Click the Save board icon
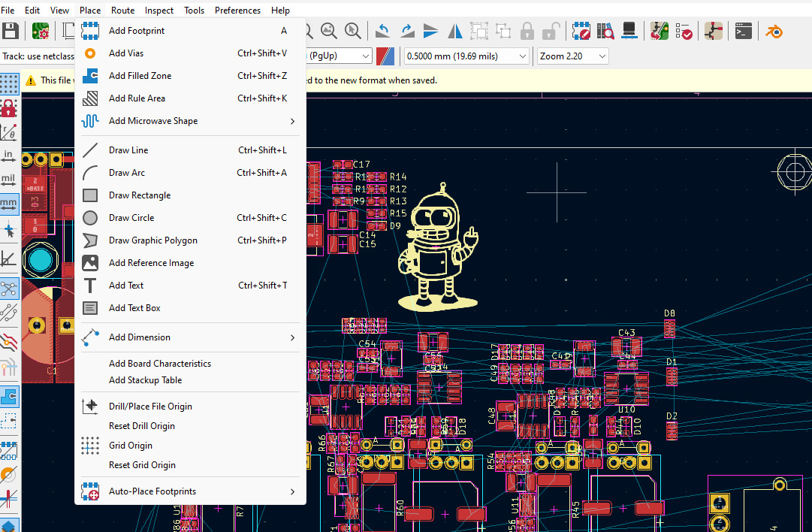The width and height of the screenshot is (812, 532). coord(11,31)
